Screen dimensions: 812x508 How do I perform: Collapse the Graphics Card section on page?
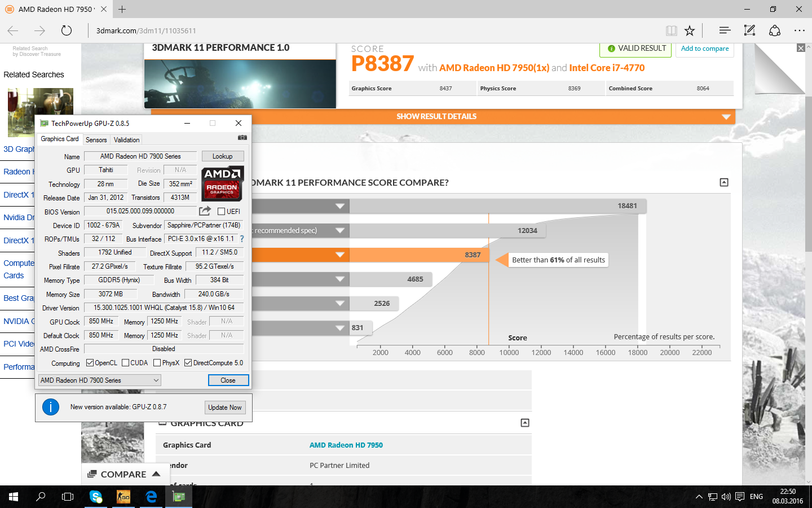pyautogui.click(x=525, y=423)
